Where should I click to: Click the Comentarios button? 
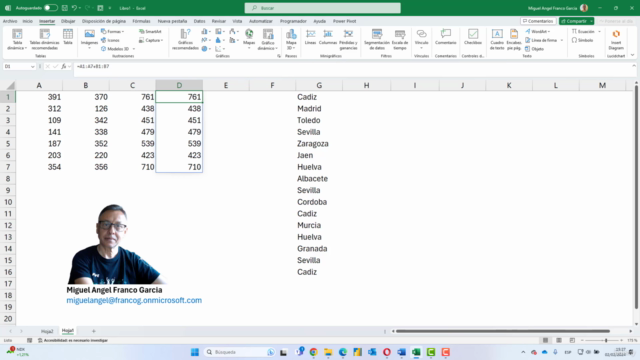[538, 21]
